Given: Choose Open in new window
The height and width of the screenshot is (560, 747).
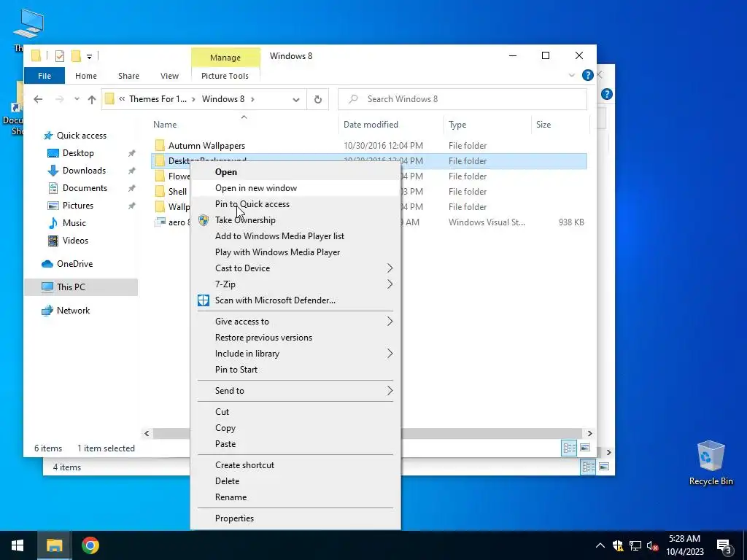Looking at the screenshot, I should (295, 188).
